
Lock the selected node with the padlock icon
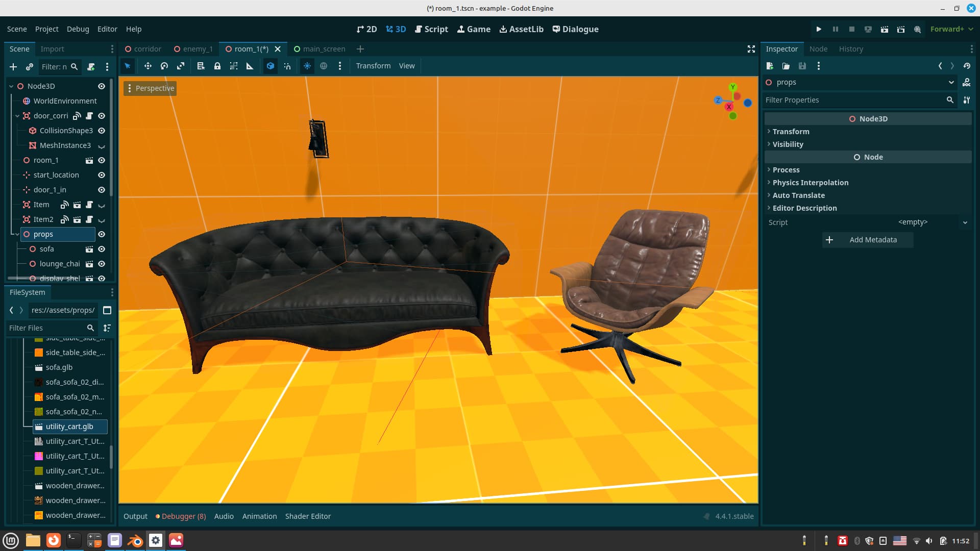(217, 66)
